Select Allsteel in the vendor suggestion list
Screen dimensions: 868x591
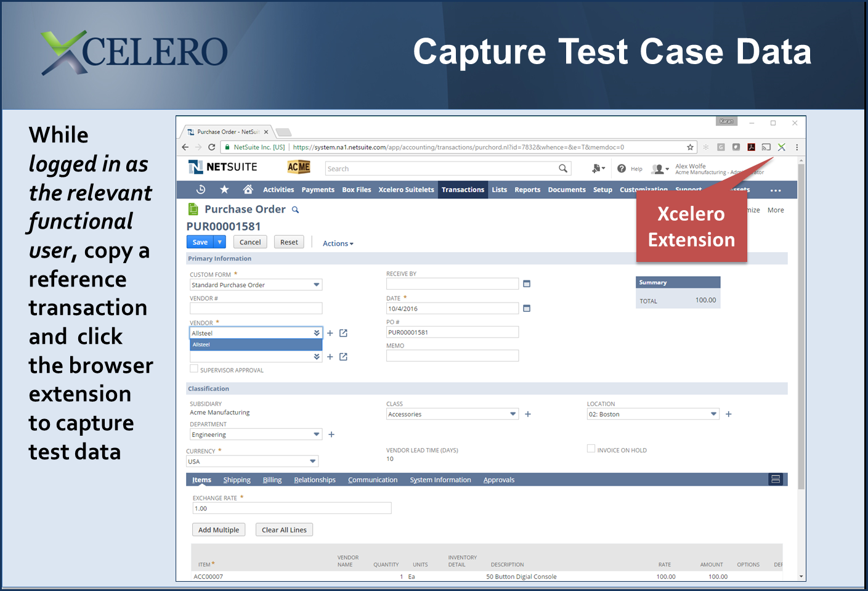(x=256, y=344)
